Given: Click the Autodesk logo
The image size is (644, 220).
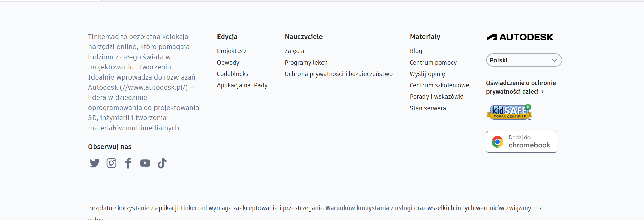Looking at the screenshot, I should pyautogui.click(x=520, y=37).
